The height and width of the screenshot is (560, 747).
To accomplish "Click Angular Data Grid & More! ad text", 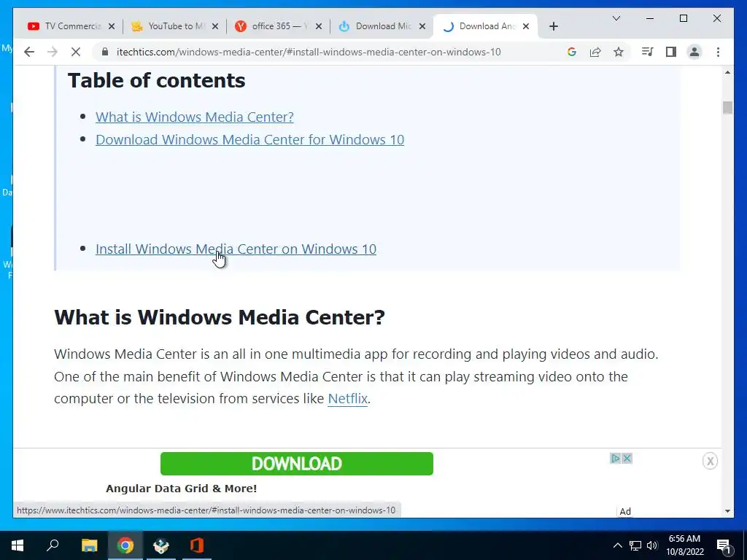I will (181, 489).
